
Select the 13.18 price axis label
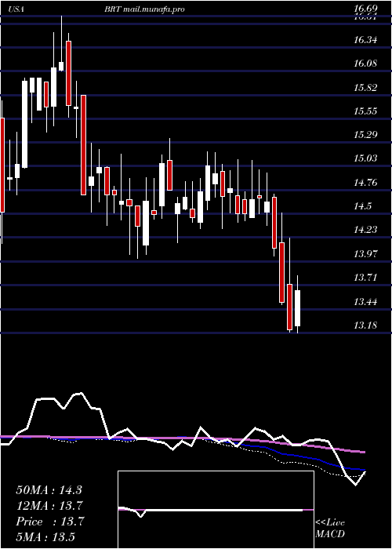tap(366, 325)
